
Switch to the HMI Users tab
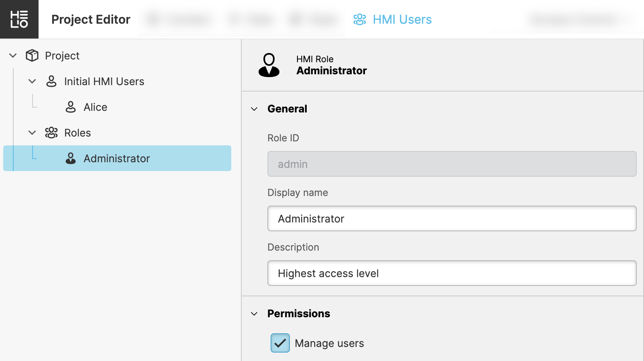pyautogui.click(x=401, y=19)
